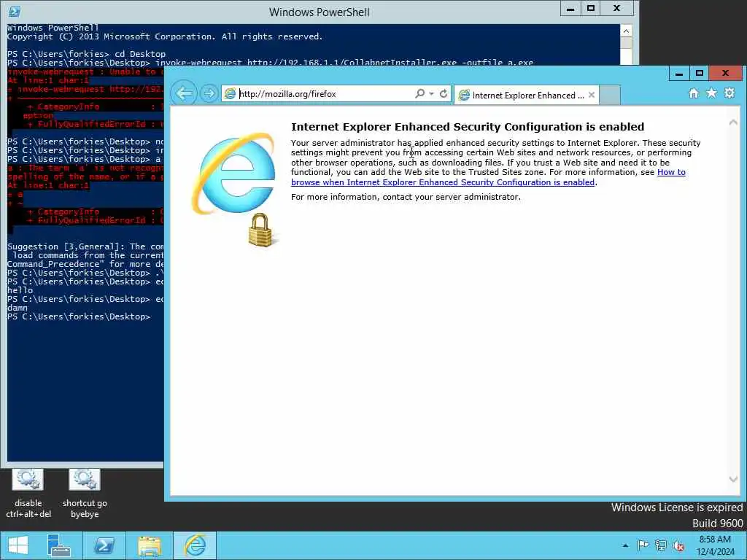Minimize the Internet Explorer window
Viewport: 747px width, 560px height.
[679, 74]
